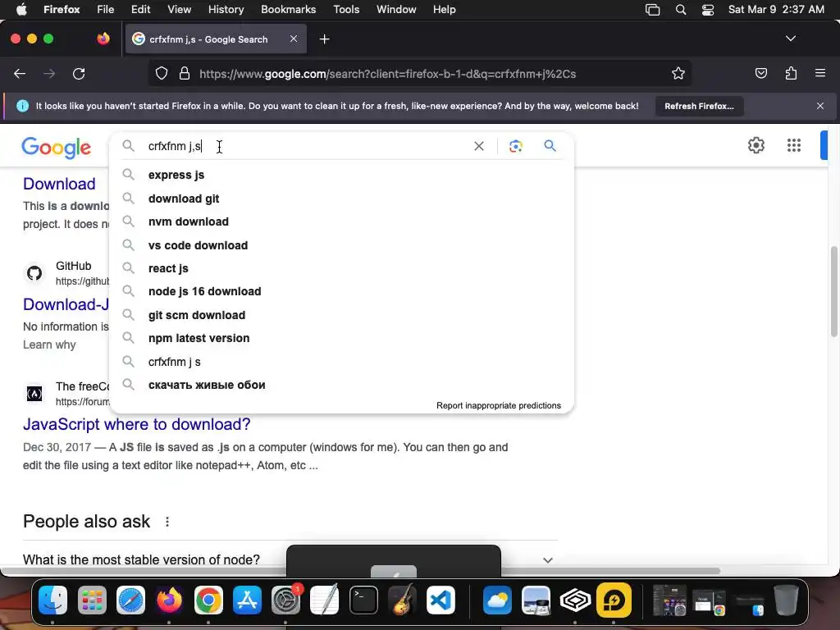The image size is (840, 630).
Task: Choose the скачать живые обои suggestion
Action: click(341, 385)
